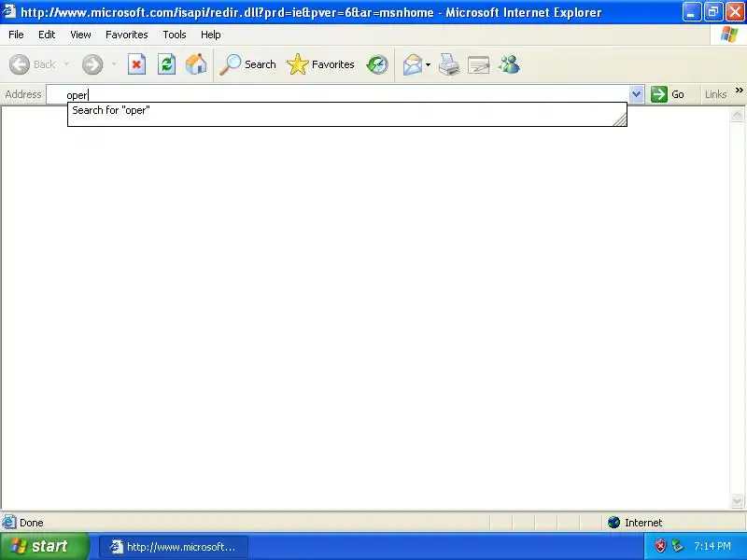Click the Done status bar page icon
Viewport: 747px width, 560px height.
tap(8, 523)
